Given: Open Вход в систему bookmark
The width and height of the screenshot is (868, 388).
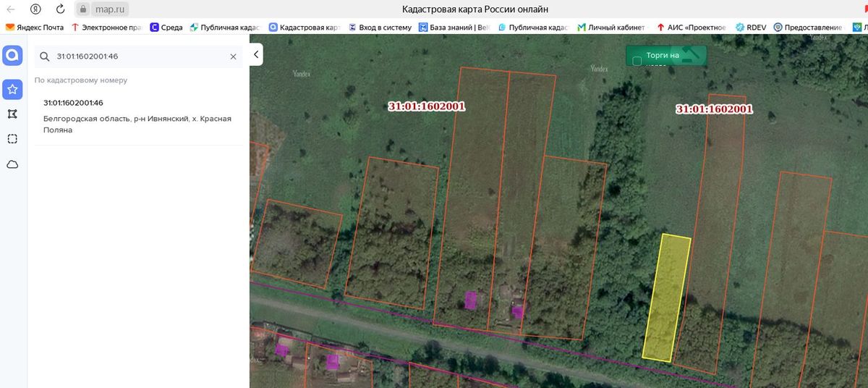Looking at the screenshot, I should (380, 28).
